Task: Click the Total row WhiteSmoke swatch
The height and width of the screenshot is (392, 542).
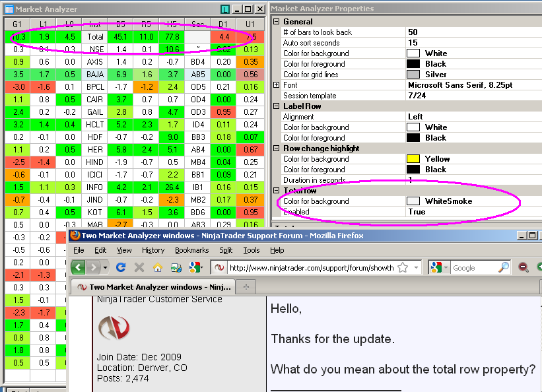Action: [413, 201]
